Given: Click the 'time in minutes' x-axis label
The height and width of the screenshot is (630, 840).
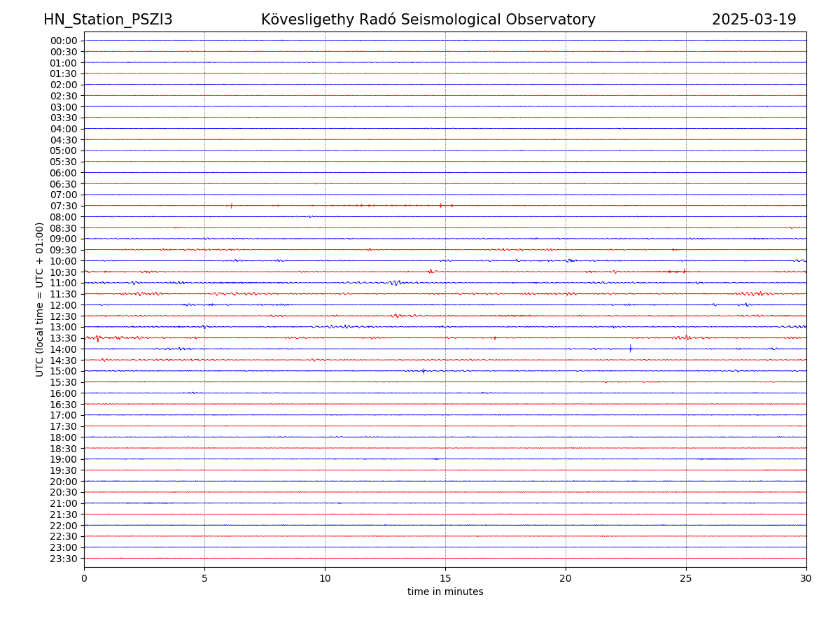Looking at the screenshot, I should tap(445, 592).
